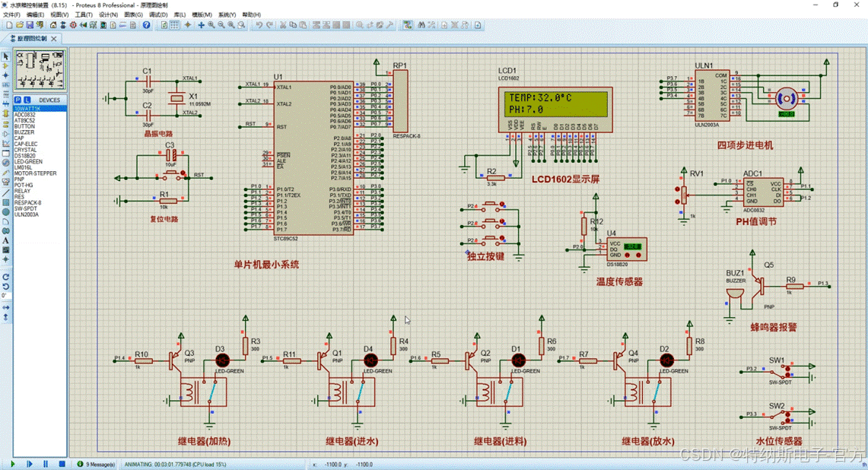Screen dimensions: 868x470
Task: Click the Step simulation button
Action: (30, 464)
